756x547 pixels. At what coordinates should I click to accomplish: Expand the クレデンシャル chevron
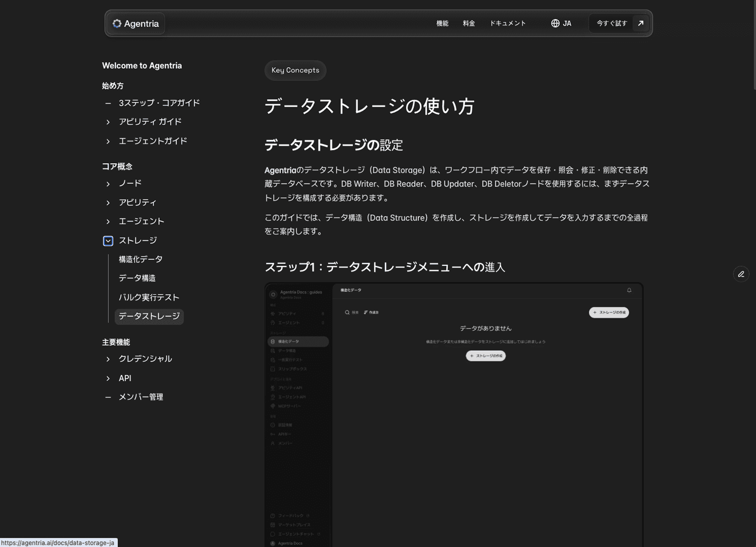pyautogui.click(x=108, y=359)
